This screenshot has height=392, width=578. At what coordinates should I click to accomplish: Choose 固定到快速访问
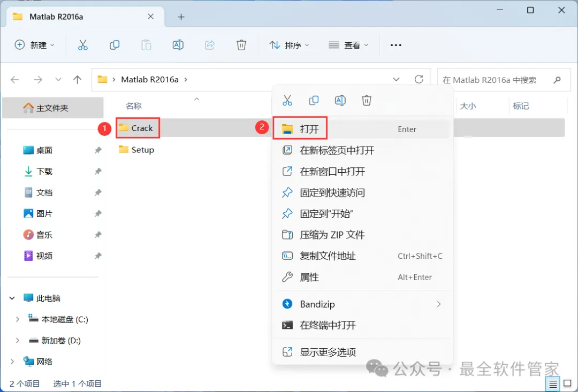361,193
